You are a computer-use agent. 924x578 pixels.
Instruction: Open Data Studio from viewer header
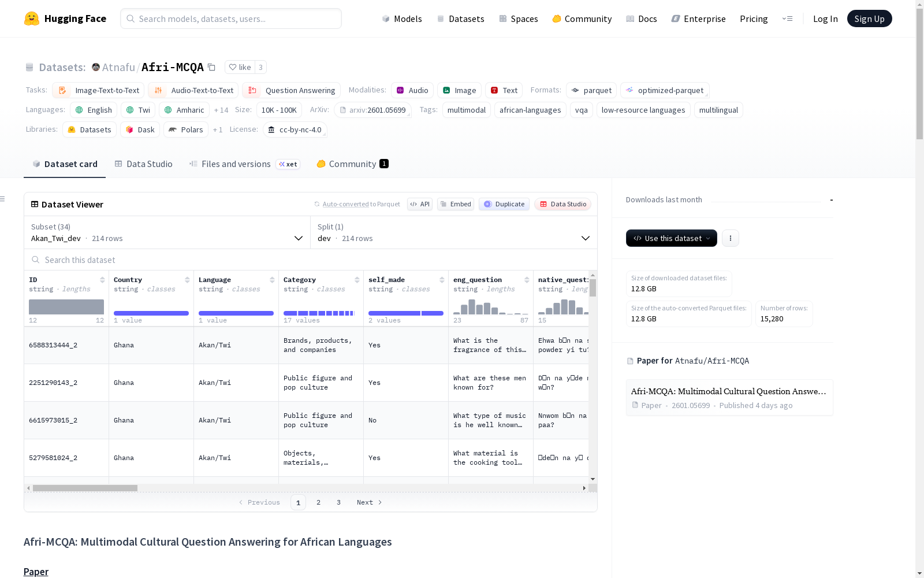pyautogui.click(x=562, y=204)
